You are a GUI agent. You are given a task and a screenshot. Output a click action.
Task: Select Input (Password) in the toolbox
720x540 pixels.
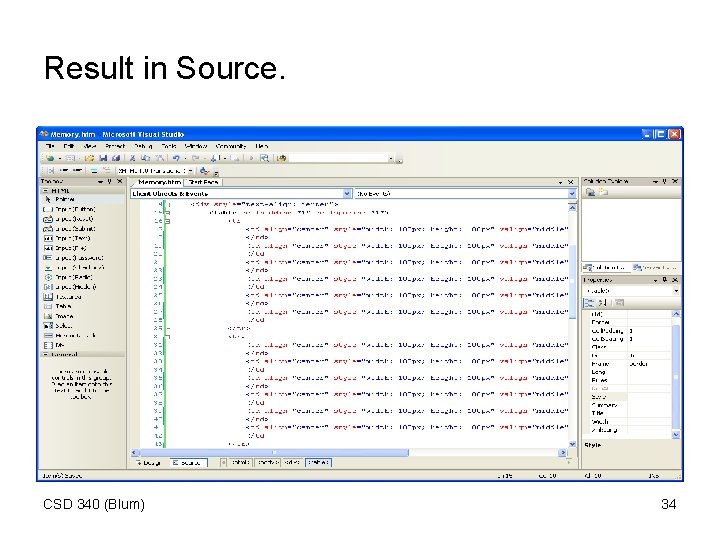click(82, 258)
